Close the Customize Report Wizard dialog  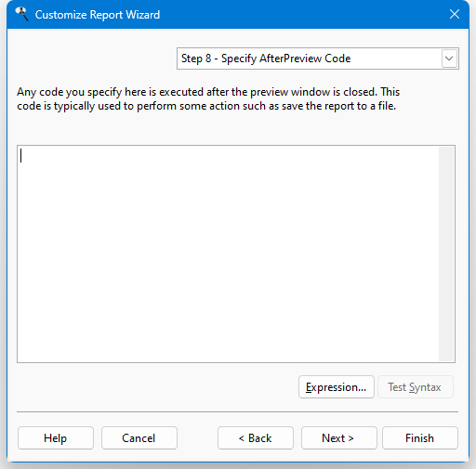[455, 14]
